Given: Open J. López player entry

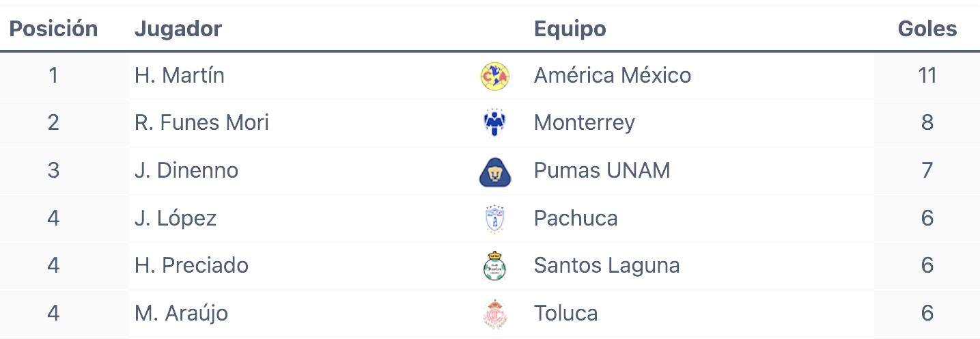Looking at the screenshot, I should click(x=176, y=218).
